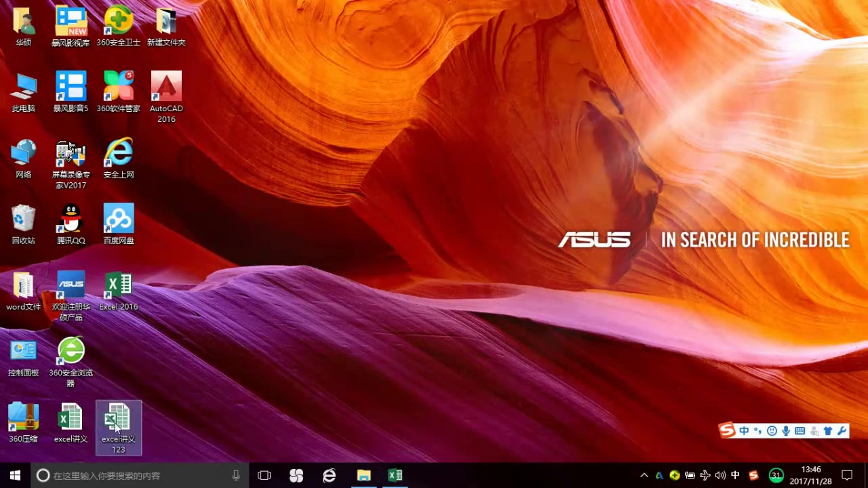Open the pinwheel app on the taskbar
Image resolution: width=868 pixels, height=488 pixels.
coord(296,475)
